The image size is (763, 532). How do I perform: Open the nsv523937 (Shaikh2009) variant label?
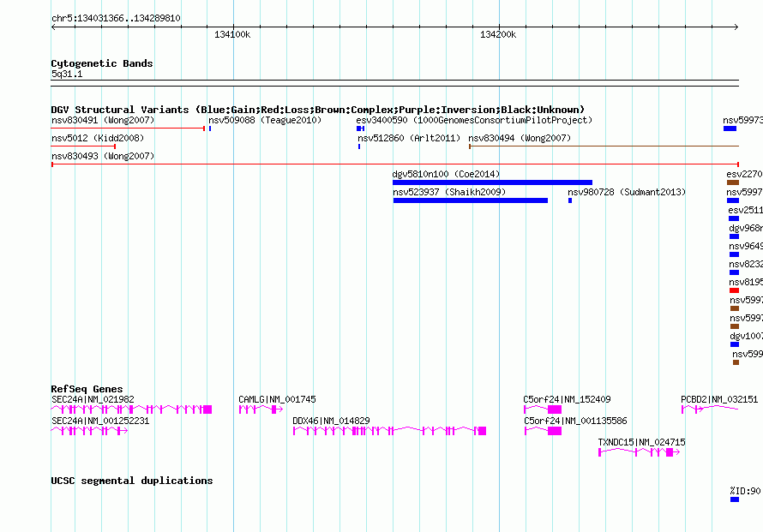tap(449, 192)
